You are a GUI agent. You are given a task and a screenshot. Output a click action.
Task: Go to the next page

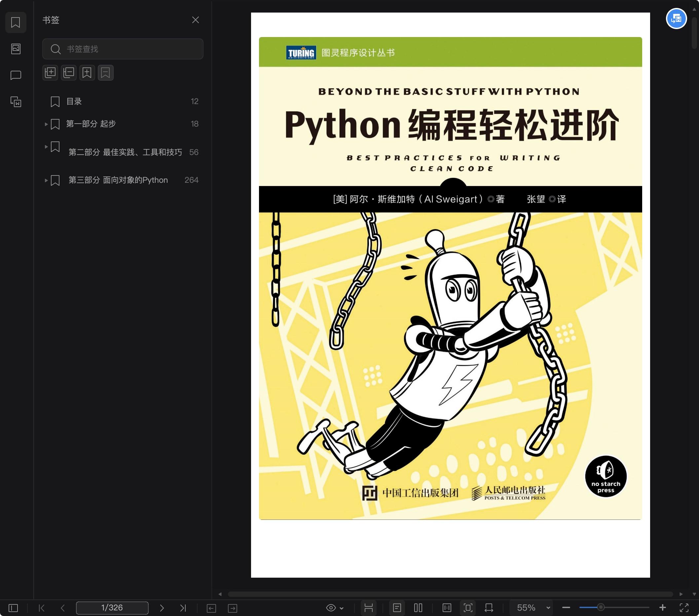click(162, 608)
